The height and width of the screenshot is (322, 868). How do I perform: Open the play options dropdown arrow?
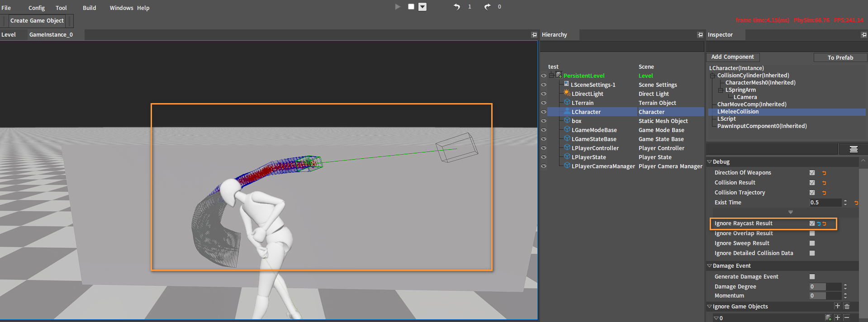click(x=422, y=7)
